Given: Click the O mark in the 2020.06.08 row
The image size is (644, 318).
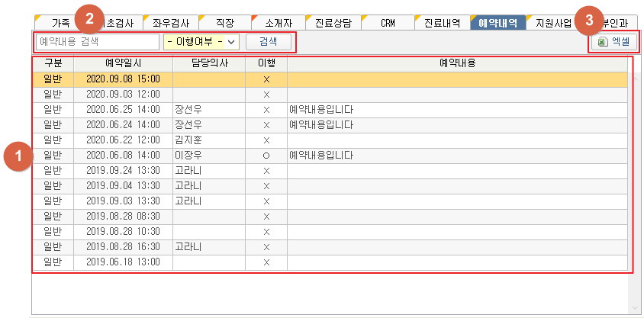Looking at the screenshot, I should [x=266, y=155].
